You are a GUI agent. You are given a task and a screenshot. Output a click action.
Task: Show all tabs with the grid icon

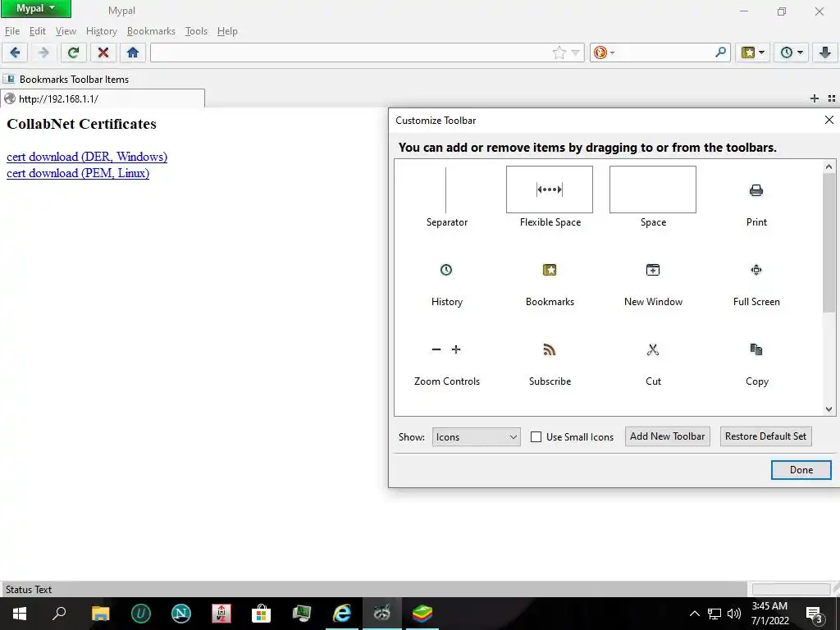tap(832, 98)
